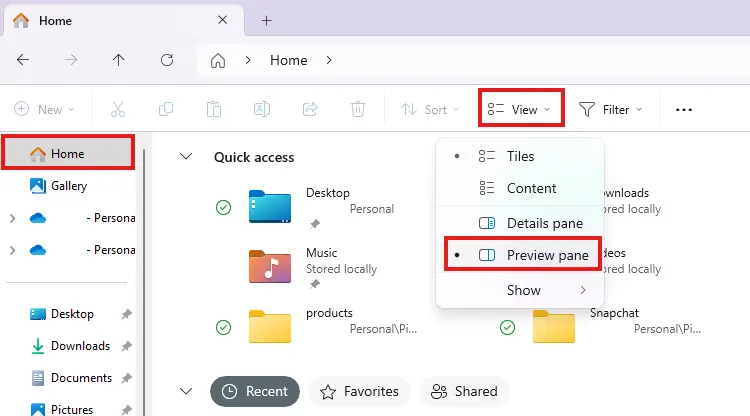
Task: Expand the second OneDrive Personal tree item
Action: point(12,251)
